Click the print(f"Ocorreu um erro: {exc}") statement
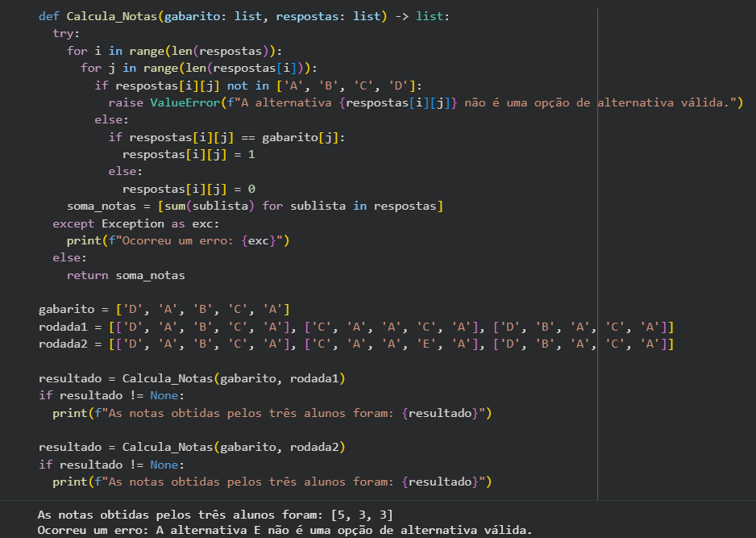The width and height of the screenshot is (756, 538). 178,241
